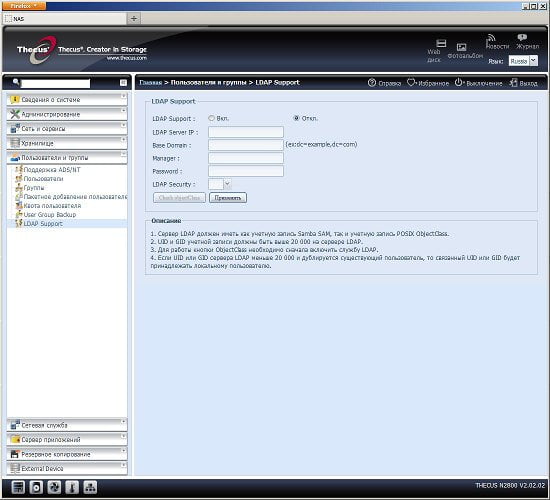Open the Журнал log icon
The width and height of the screenshot is (550, 500).
click(522, 37)
